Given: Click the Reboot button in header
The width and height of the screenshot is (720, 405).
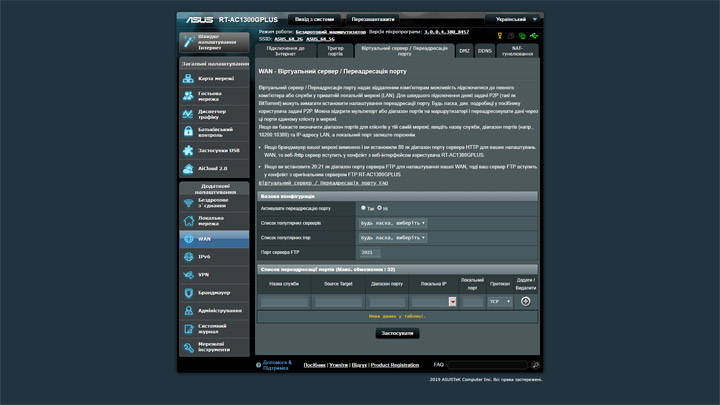Looking at the screenshot, I should pos(373,19).
